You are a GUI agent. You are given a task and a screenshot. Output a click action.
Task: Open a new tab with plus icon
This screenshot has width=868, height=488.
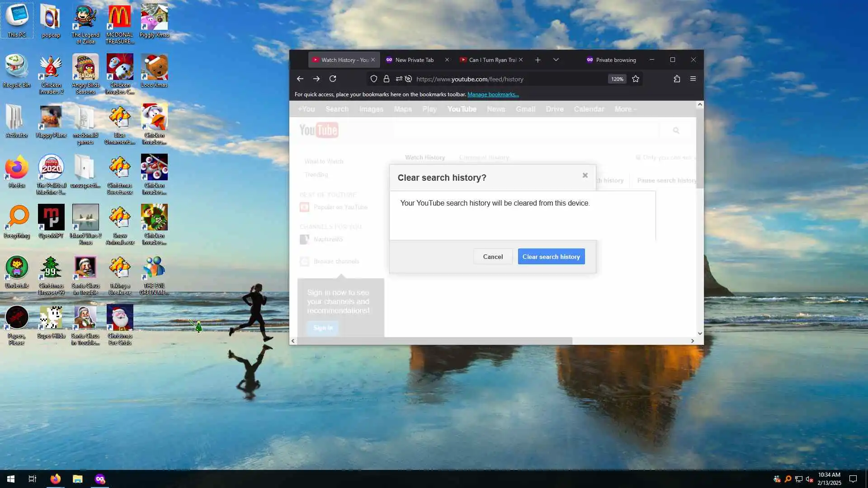[538, 60]
